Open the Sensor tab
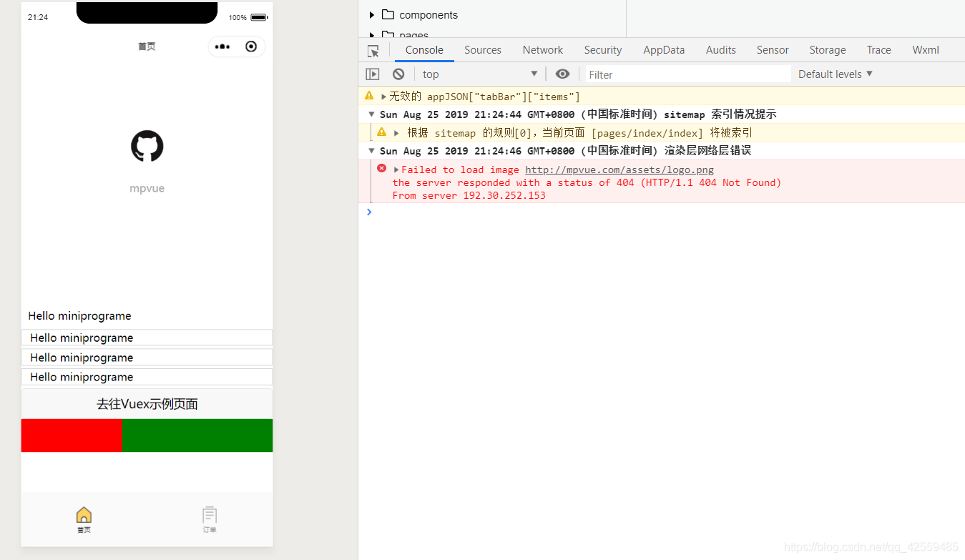The width and height of the screenshot is (965, 560). 773,50
